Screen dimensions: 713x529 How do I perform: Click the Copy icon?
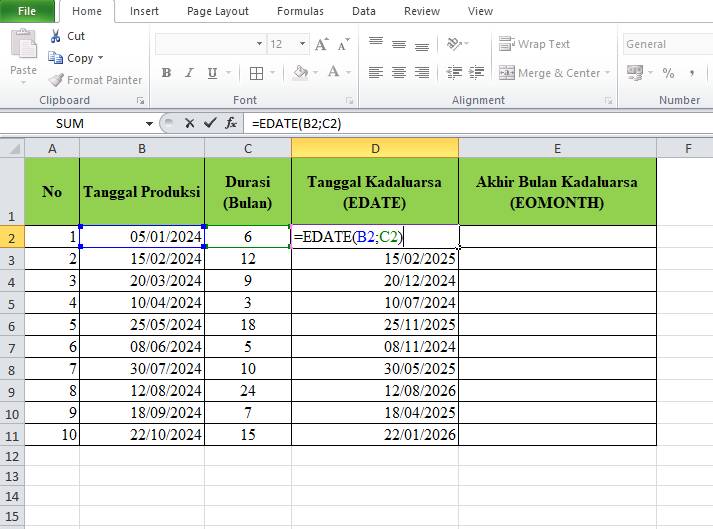click(55, 58)
